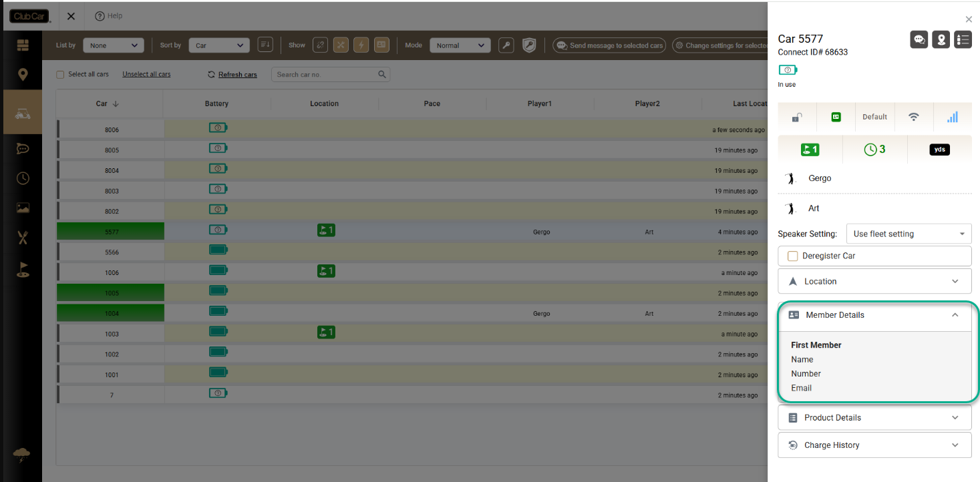Open the List by None dropdown
This screenshot has width=980, height=482.
coord(114,45)
